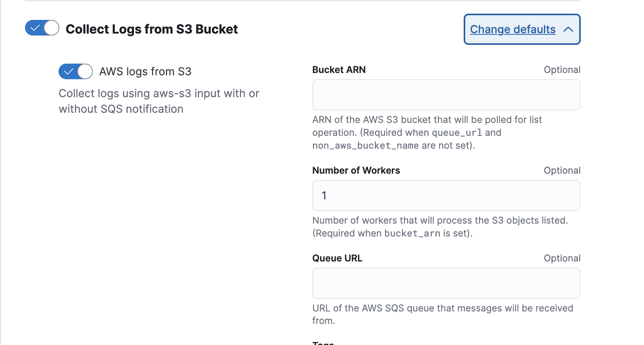
Task: Click the aws-s3 input description under AWS logs
Action: tap(159, 101)
